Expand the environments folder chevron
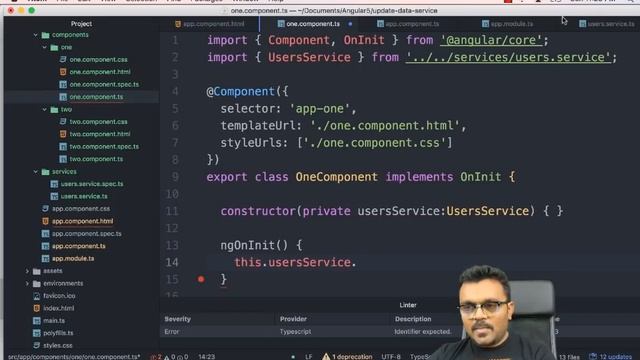This screenshot has height=360, width=640. (27, 283)
